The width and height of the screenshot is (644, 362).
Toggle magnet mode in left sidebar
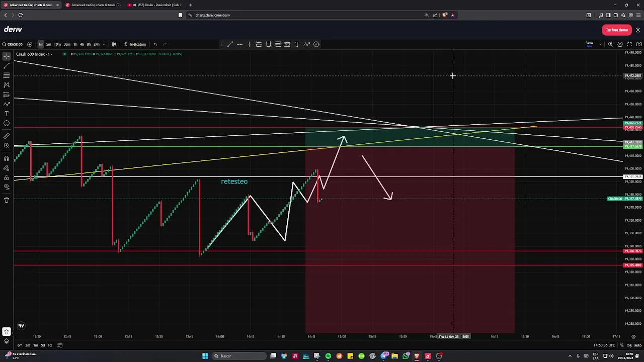(x=7, y=158)
